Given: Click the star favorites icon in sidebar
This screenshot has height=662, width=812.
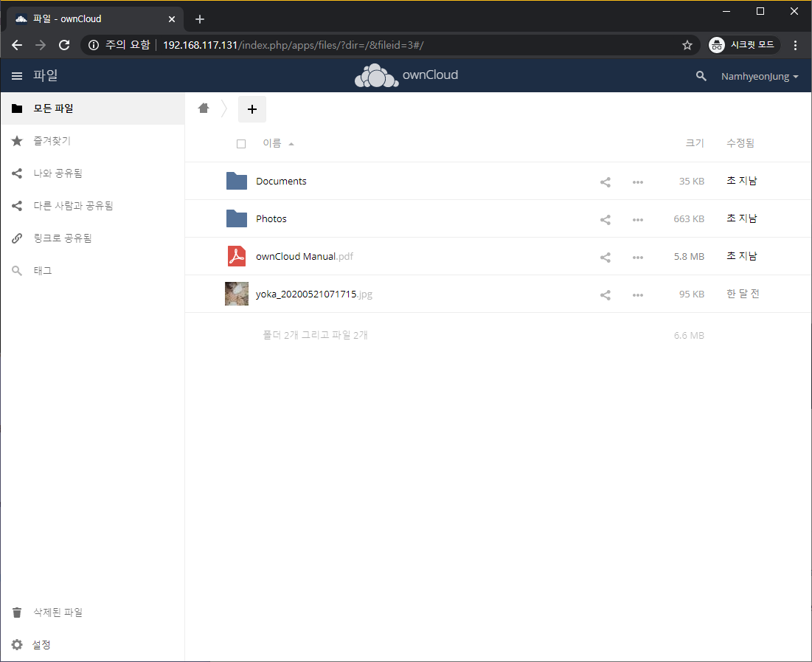Looking at the screenshot, I should [x=17, y=141].
